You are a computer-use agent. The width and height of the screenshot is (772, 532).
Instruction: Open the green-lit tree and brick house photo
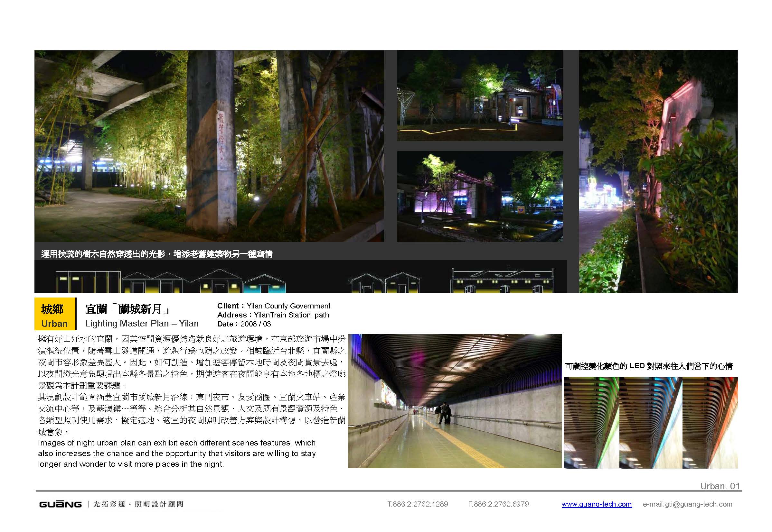coord(480,96)
